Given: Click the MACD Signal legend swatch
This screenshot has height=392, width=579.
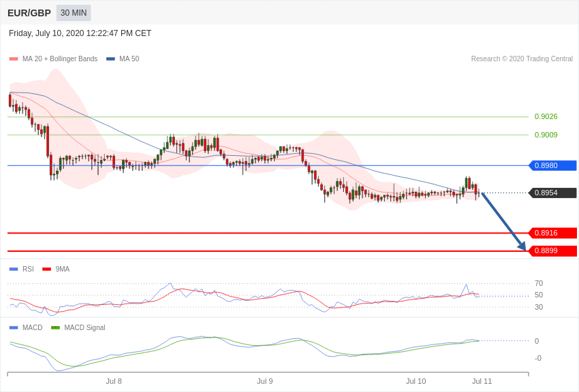Looking at the screenshot, I should 55,327.
